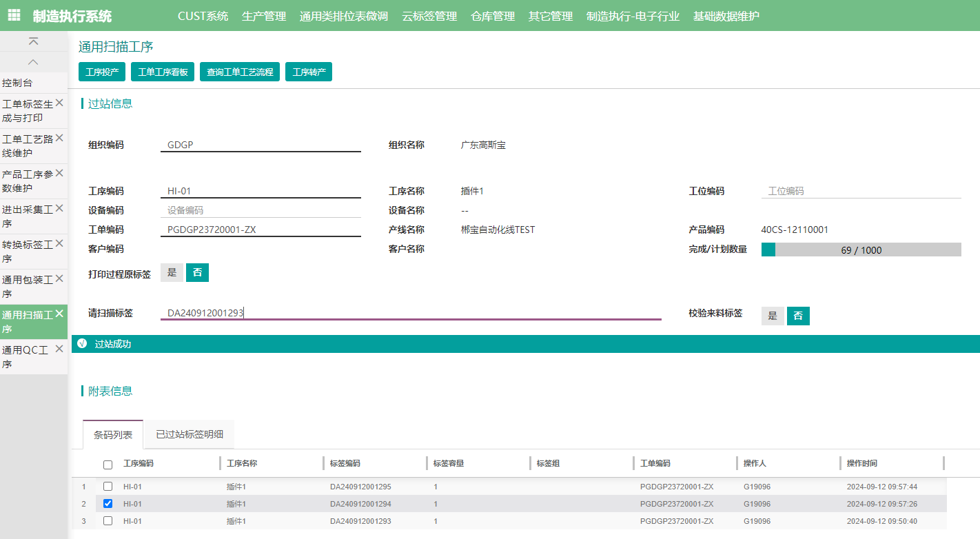
Task: Click the 工序投产 button
Action: click(102, 72)
